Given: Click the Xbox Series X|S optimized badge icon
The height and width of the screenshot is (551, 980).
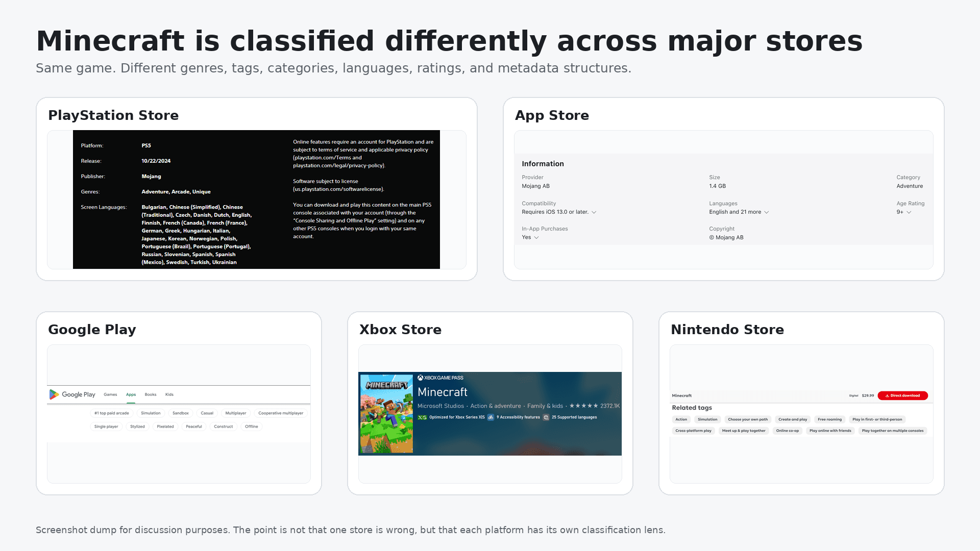Looking at the screenshot, I should [422, 417].
